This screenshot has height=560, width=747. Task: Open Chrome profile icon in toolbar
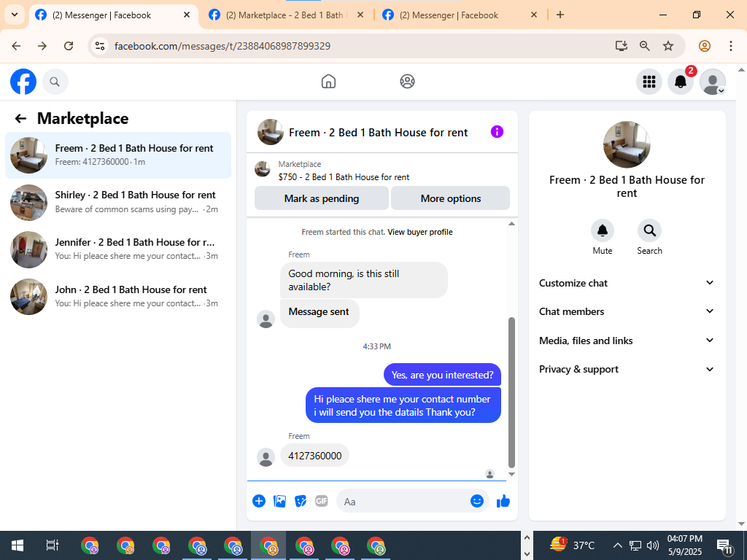point(705,46)
